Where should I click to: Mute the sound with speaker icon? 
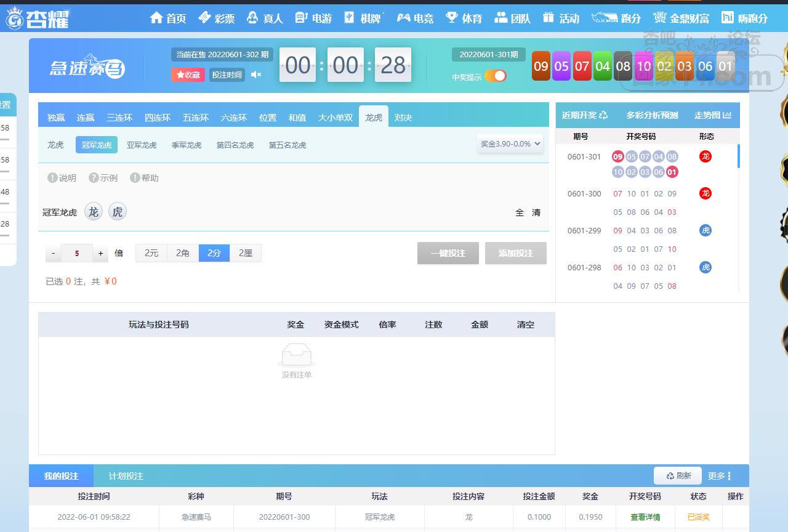coord(256,75)
